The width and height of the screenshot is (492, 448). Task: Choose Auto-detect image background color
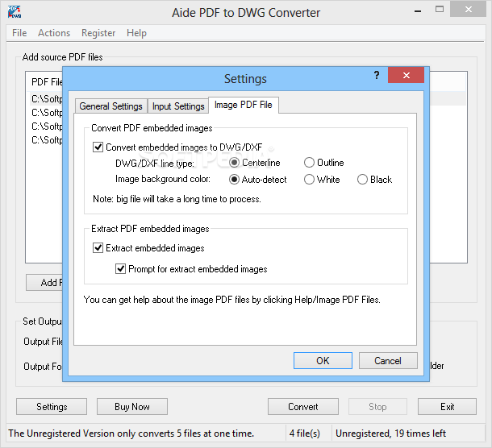coord(234,180)
